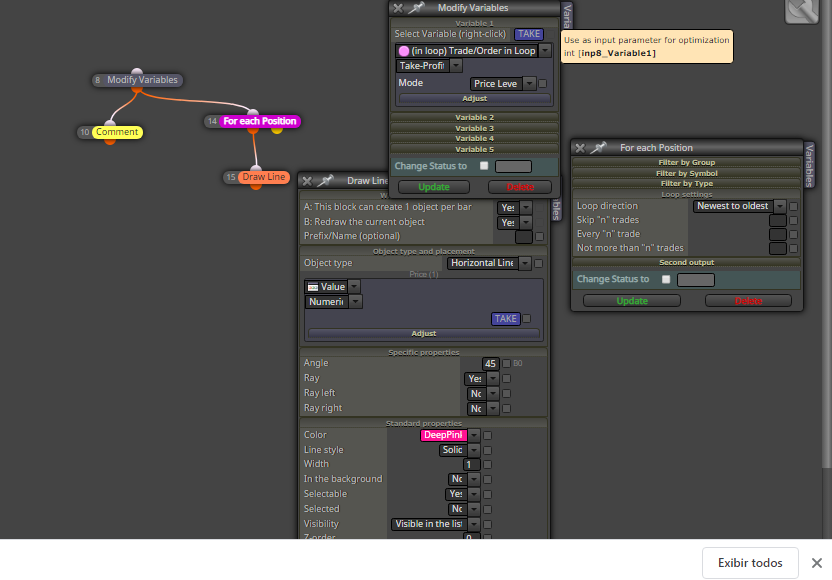Click status color field in Modify Variables
Image resolution: width=832 pixels, height=580 pixels.
pos(513,167)
